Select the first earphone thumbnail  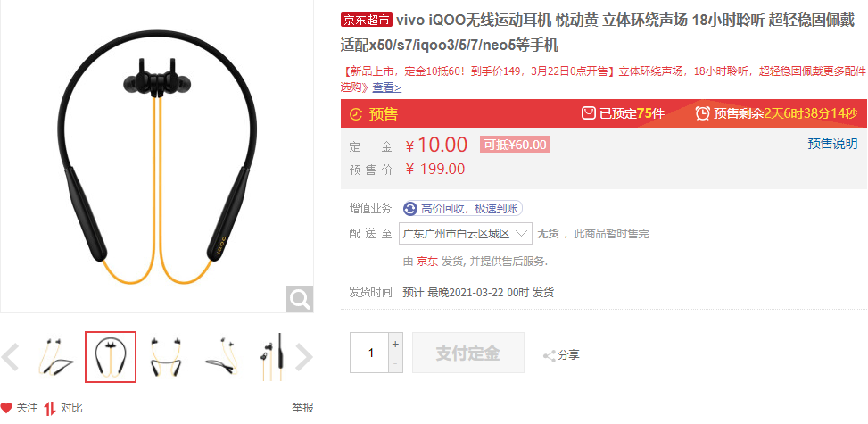[x=56, y=357]
